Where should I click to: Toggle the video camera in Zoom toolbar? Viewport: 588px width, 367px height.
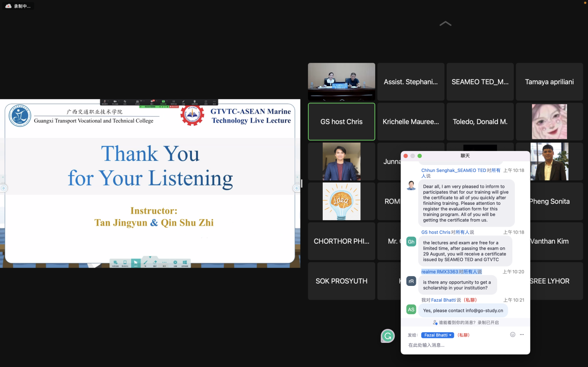click(x=115, y=102)
